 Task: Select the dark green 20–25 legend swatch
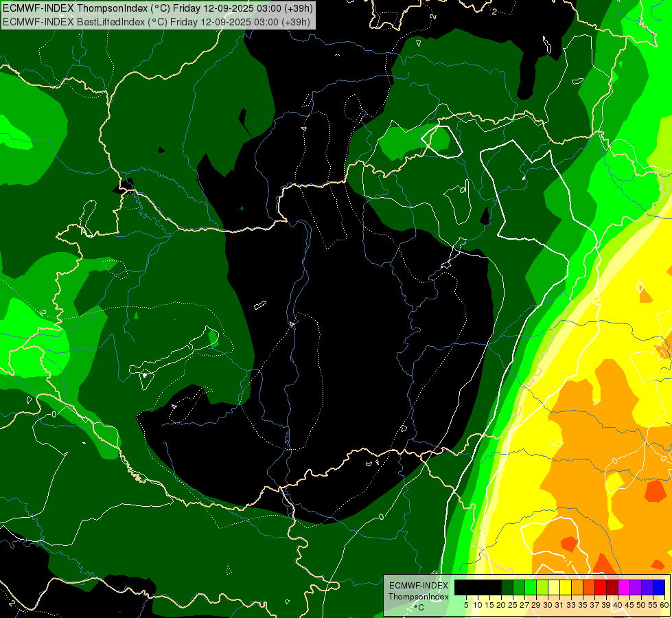click(x=507, y=587)
